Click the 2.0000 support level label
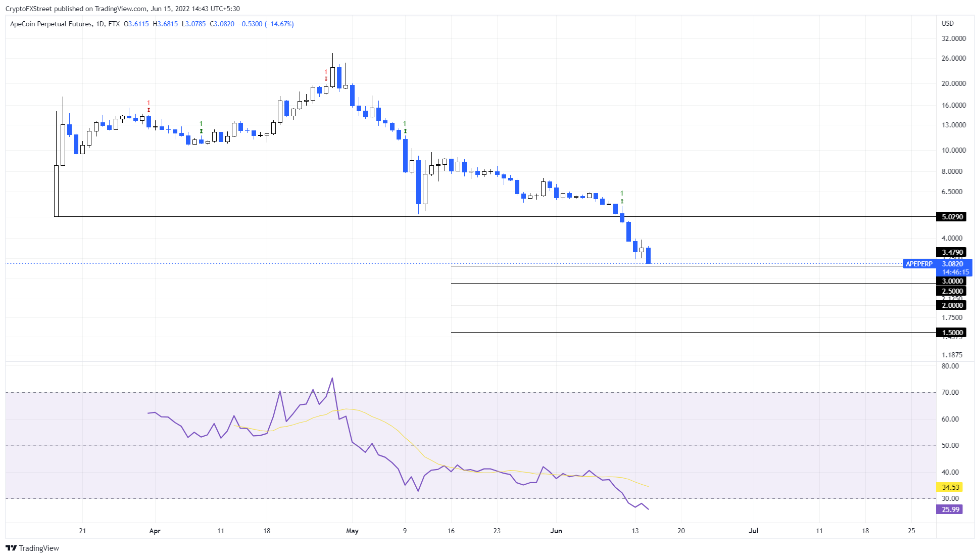 951,305
